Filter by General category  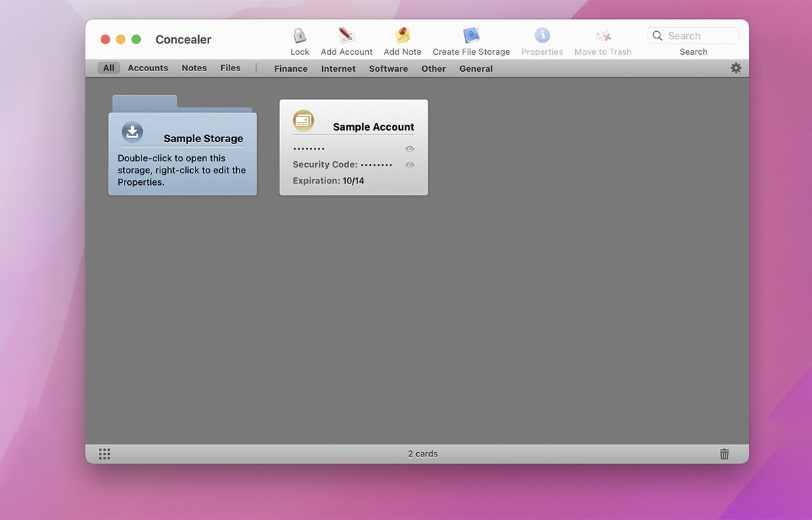pyautogui.click(x=476, y=69)
